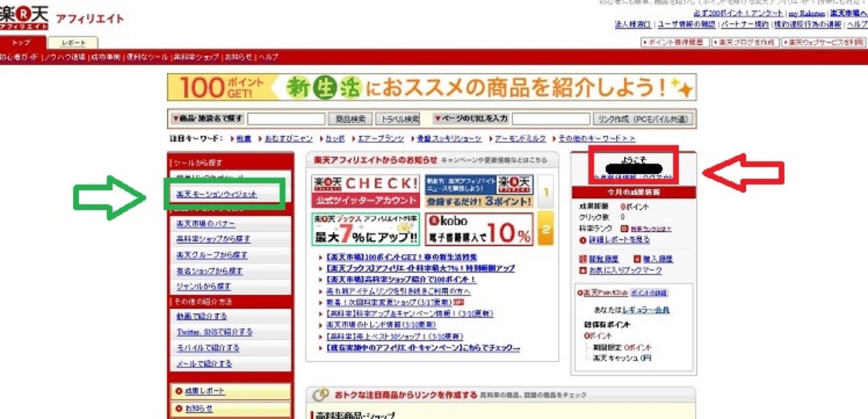Open お気に入りブックマーク link
Image resolution: width=868 pixels, height=419 pixels.
pyautogui.click(x=625, y=271)
